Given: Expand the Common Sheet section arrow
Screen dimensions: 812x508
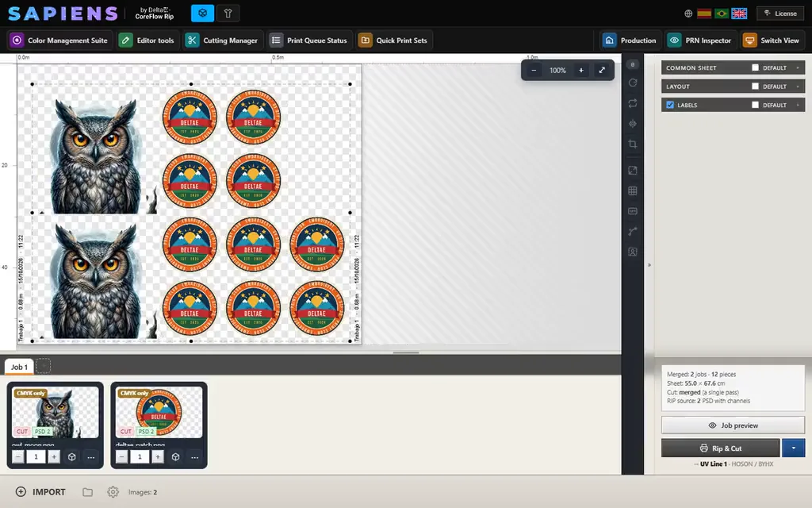Looking at the screenshot, I should [798, 68].
